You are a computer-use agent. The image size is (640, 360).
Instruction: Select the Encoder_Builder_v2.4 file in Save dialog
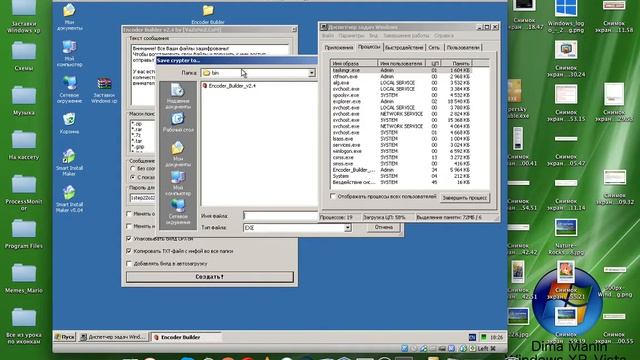229,86
